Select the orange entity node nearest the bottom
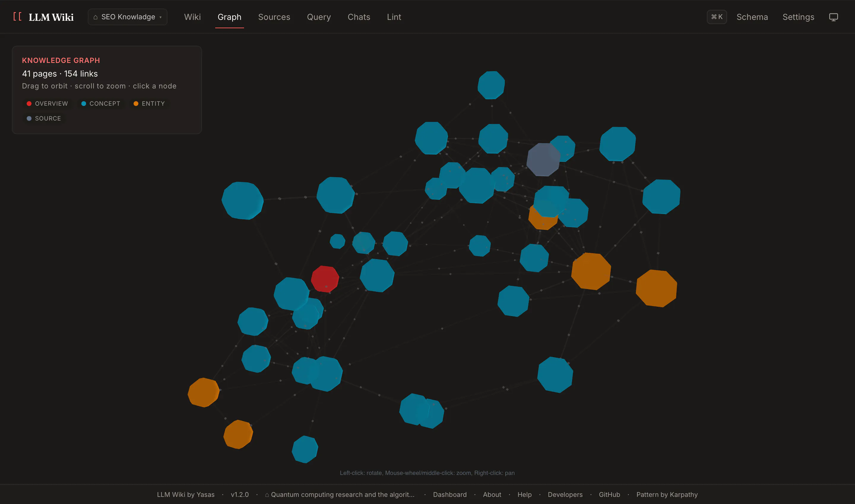The image size is (855, 504). tap(238, 434)
